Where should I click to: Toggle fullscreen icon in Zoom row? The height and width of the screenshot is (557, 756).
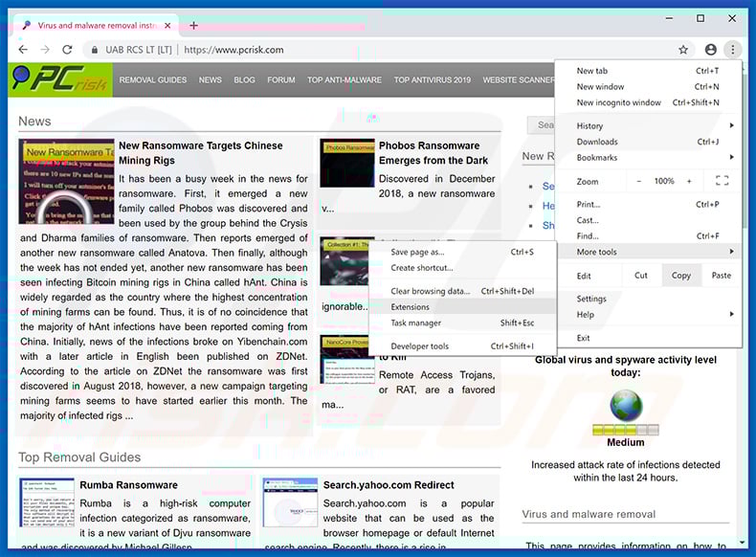[x=722, y=181]
